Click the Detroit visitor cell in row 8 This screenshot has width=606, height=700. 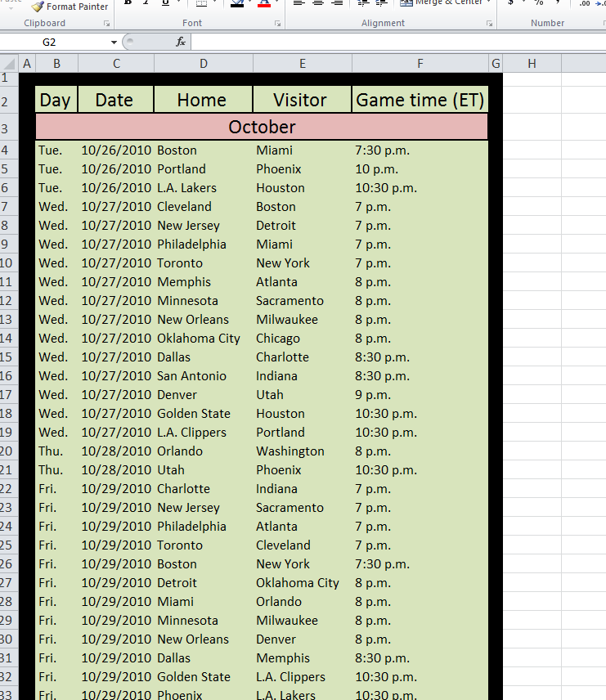point(303,226)
